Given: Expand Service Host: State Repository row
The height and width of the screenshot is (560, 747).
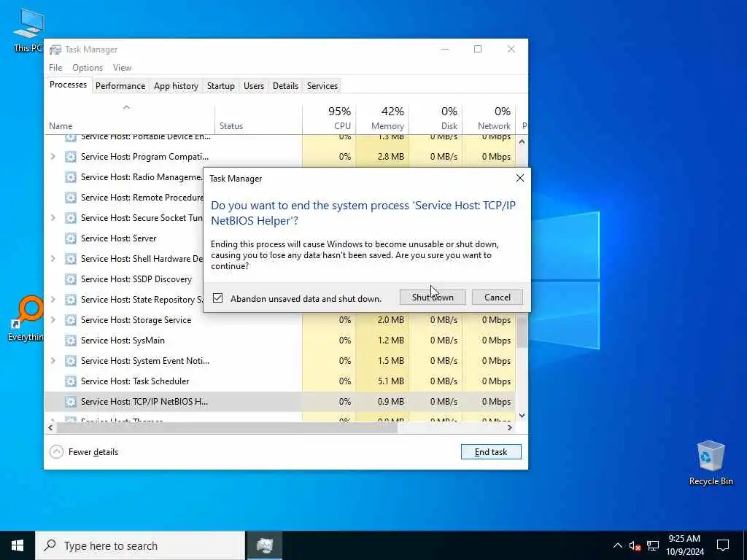Looking at the screenshot, I should (53, 299).
